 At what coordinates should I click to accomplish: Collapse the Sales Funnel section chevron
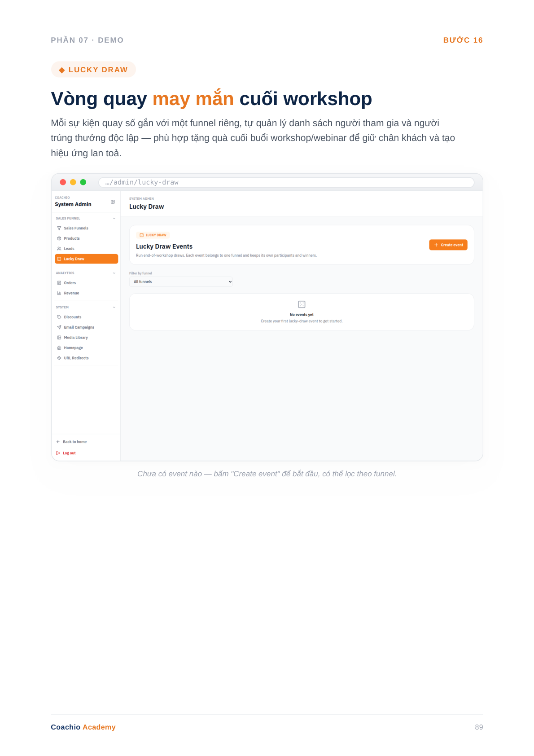114,219
